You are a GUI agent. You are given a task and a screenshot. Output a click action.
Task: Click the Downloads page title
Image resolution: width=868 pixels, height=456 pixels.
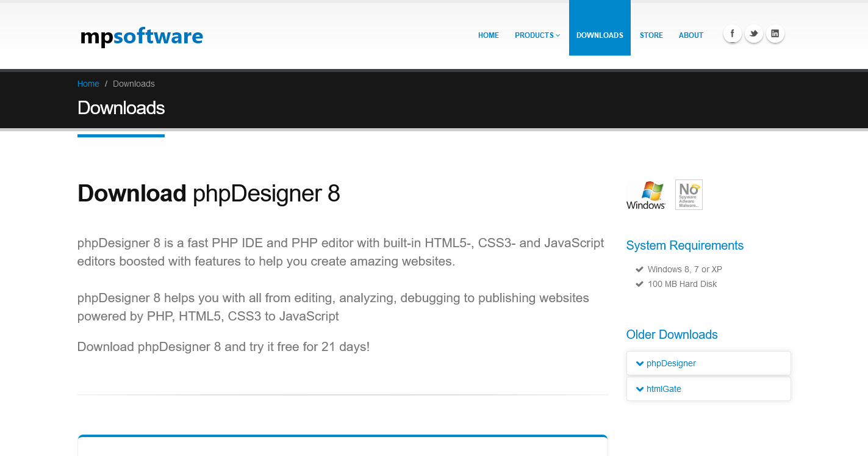coord(120,107)
